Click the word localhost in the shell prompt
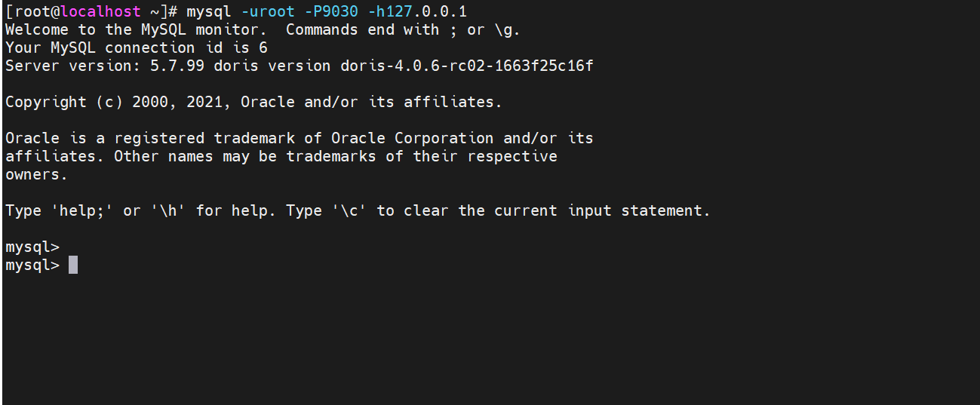 [x=100, y=12]
